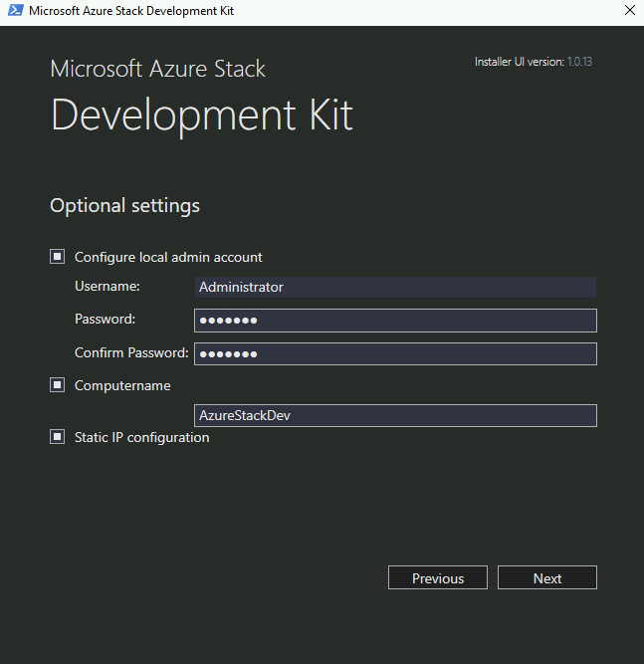
Task: Return using the Previous button
Action: coord(438,577)
